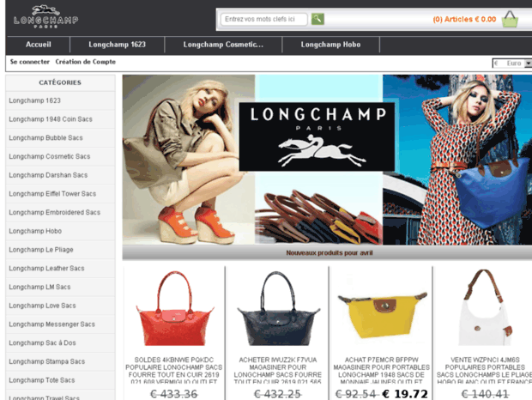Click the struck price € 433.36
532x400 pixels.
[174, 394]
